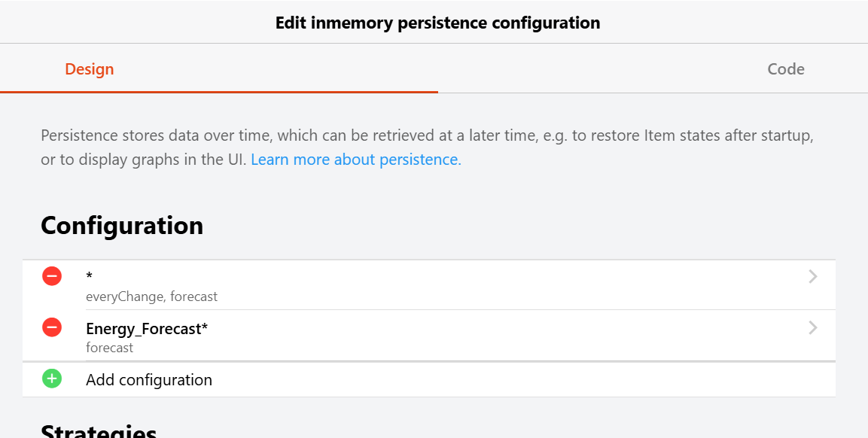Open Learn more about persistence link
Image resolution: width=868 pixels, height=438 pixels.
355,160
